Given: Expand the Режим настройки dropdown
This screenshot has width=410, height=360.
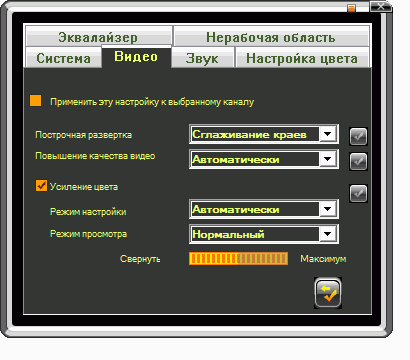Looking at the screenshot, I should 264,209.
